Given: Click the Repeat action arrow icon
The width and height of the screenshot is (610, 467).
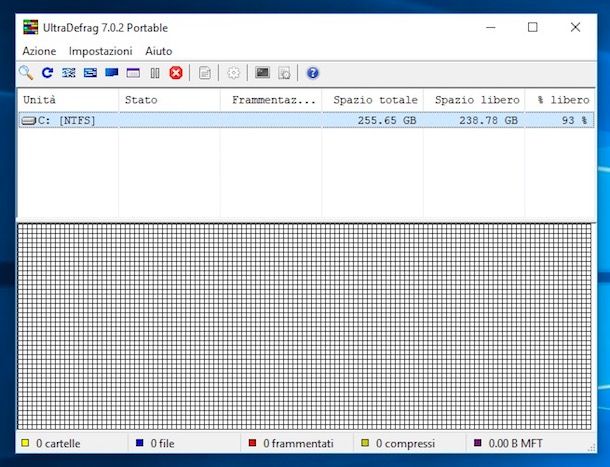Looking at the screenshot, I should tap(47, 73).
